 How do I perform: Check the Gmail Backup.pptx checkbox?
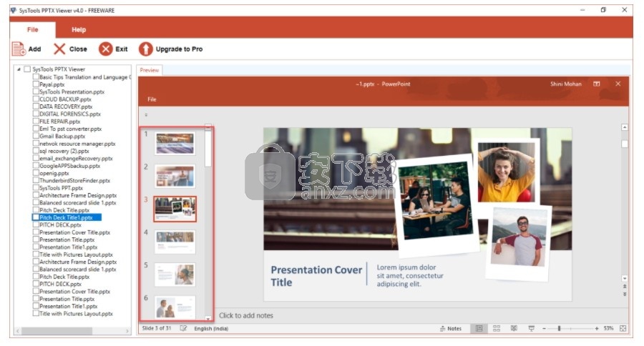(x=36, y=136)
